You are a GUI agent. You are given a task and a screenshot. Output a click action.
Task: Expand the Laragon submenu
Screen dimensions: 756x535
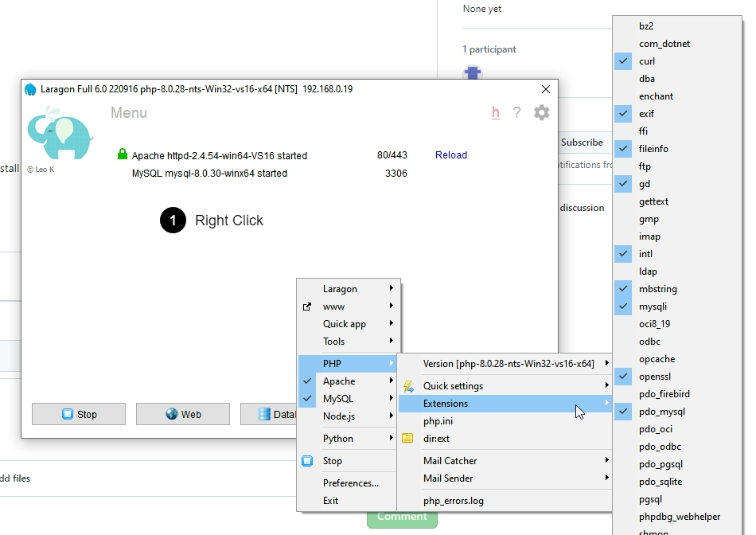click(349, 288)
